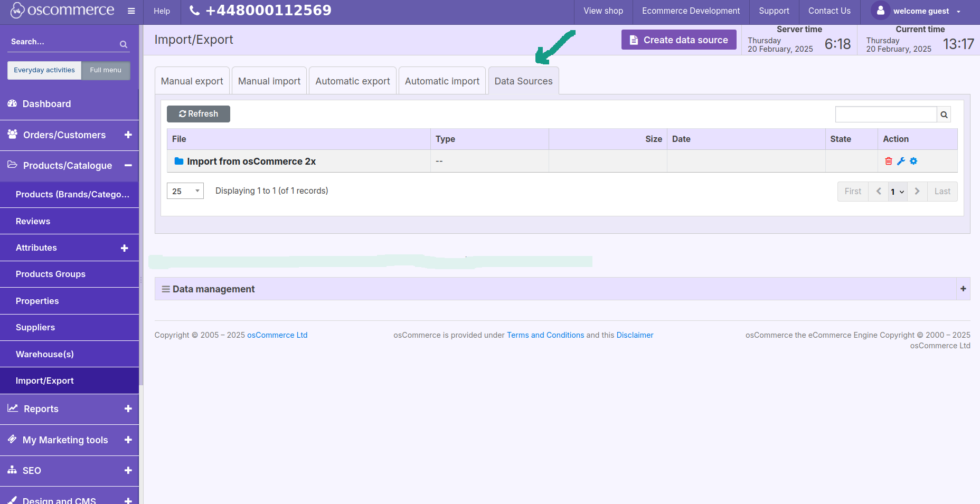The image size is (980, 504).
Task: Open Terms and Conditions link
Action: pyautogui.click(x=545, y=335)
